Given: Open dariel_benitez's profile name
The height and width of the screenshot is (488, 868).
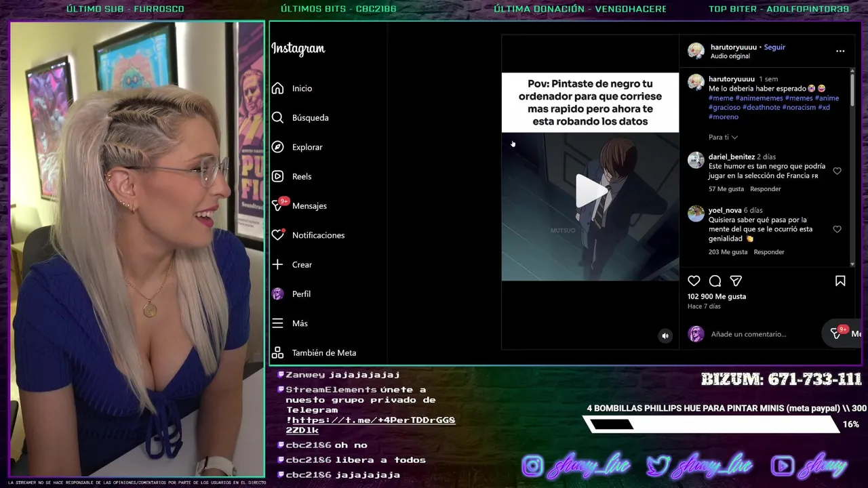Looking at the screenshot, I should [x=732, y=157].
